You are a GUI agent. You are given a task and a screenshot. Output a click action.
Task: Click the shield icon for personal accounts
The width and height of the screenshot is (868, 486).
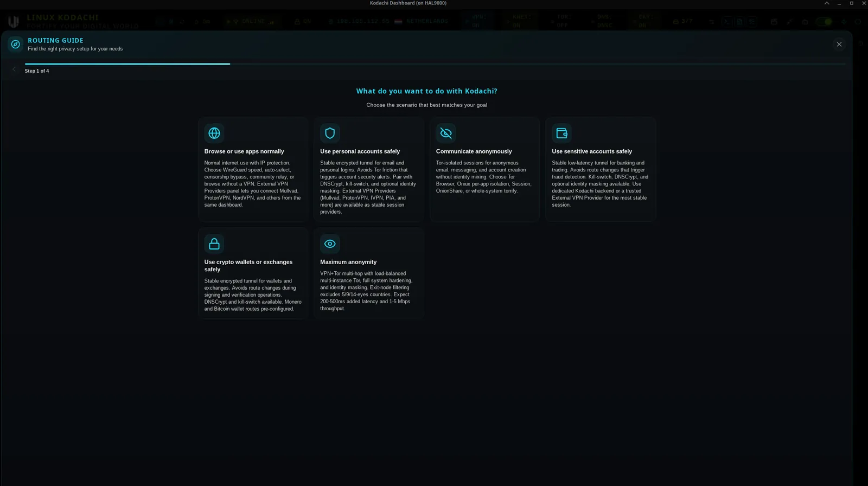(330, 133)
